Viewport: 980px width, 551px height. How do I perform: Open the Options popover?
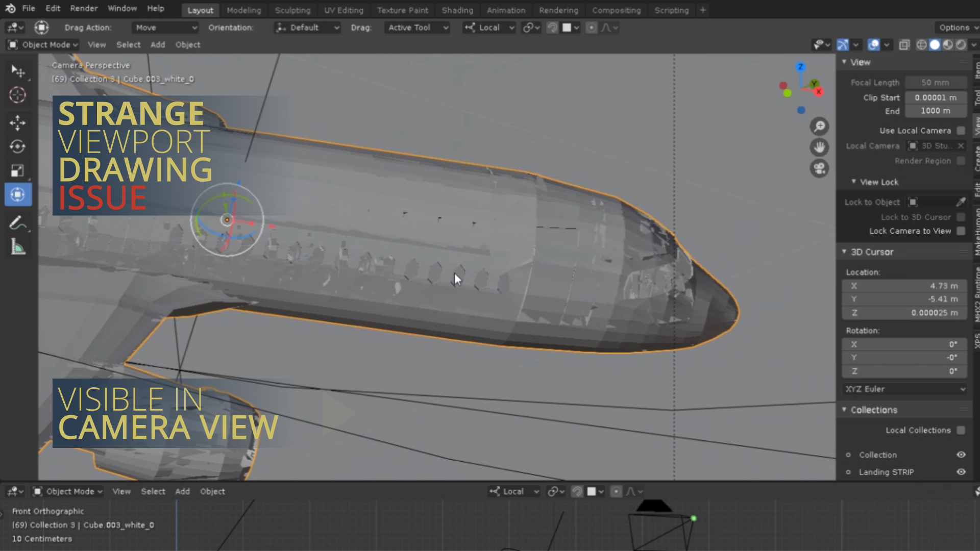click(x=957, y=28)
